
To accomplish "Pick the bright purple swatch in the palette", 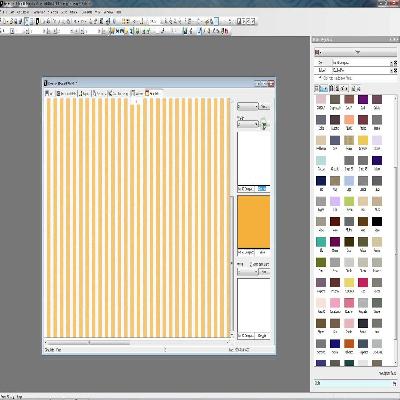I will coord(363,99).
